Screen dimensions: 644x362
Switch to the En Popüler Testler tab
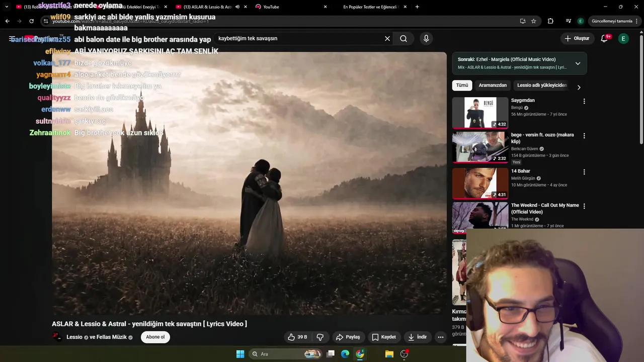click(371, 7)
